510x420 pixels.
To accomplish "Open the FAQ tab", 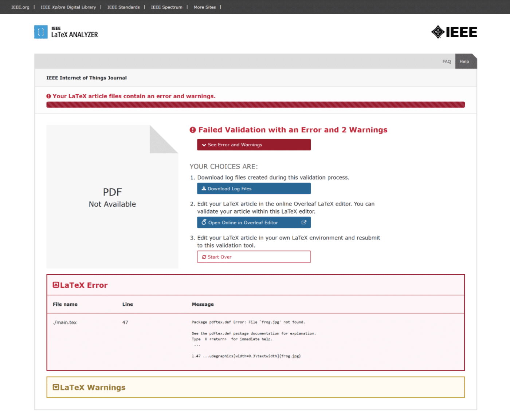I will [447, 62].
